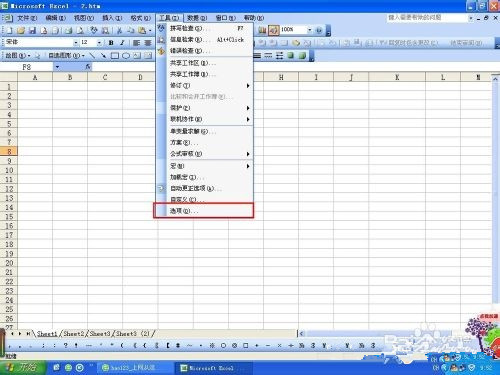Expand the font size dropdown
This screenshot has height=375, width=500.
(99, 43)
